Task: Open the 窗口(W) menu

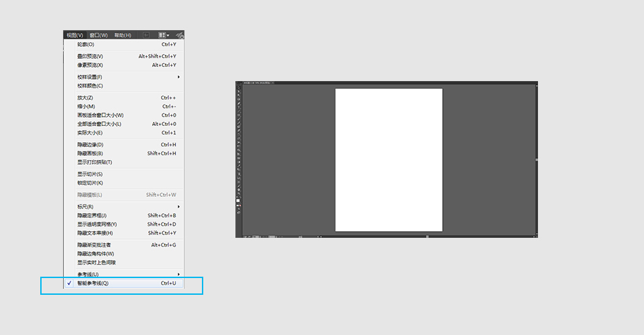Action: click(x=99, y=35)
